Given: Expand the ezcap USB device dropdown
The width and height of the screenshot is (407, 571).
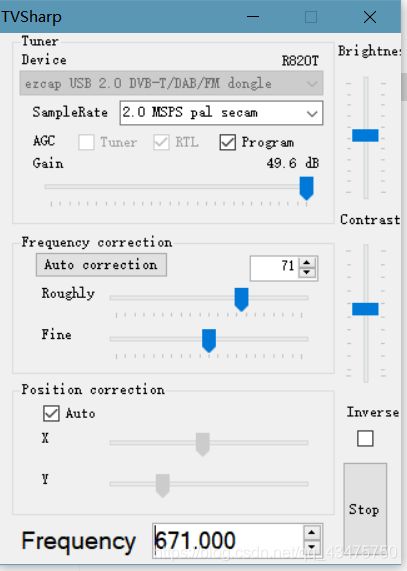Looking at the screenshot, I should tap(171, 83).
